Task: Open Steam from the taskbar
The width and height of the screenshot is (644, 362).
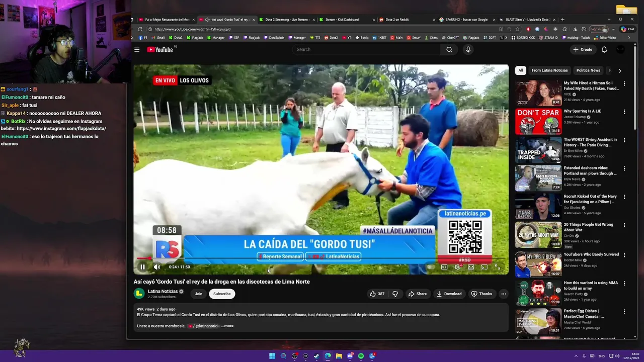Action: pyautogui.click(x=316, y=356)
